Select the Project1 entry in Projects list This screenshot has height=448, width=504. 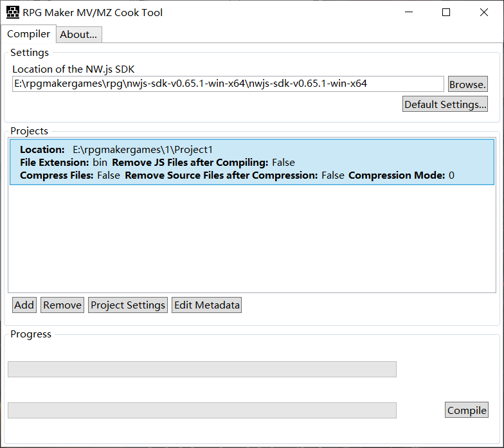point(251,162)
